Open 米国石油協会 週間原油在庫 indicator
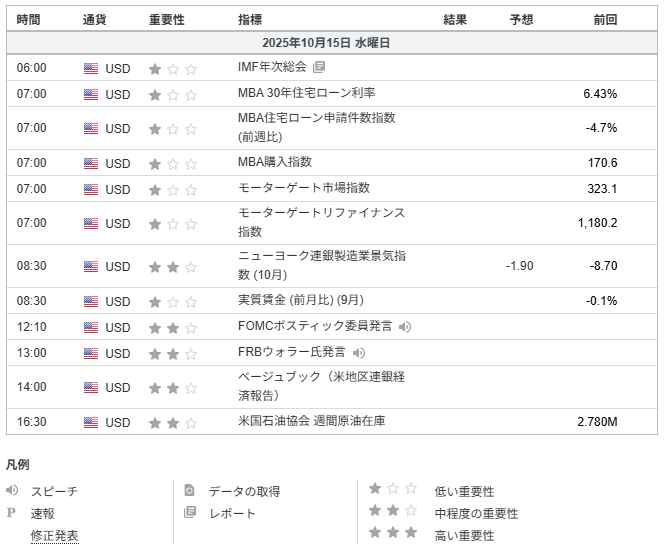This screenshot has height=553, width=666. [311, 422]
